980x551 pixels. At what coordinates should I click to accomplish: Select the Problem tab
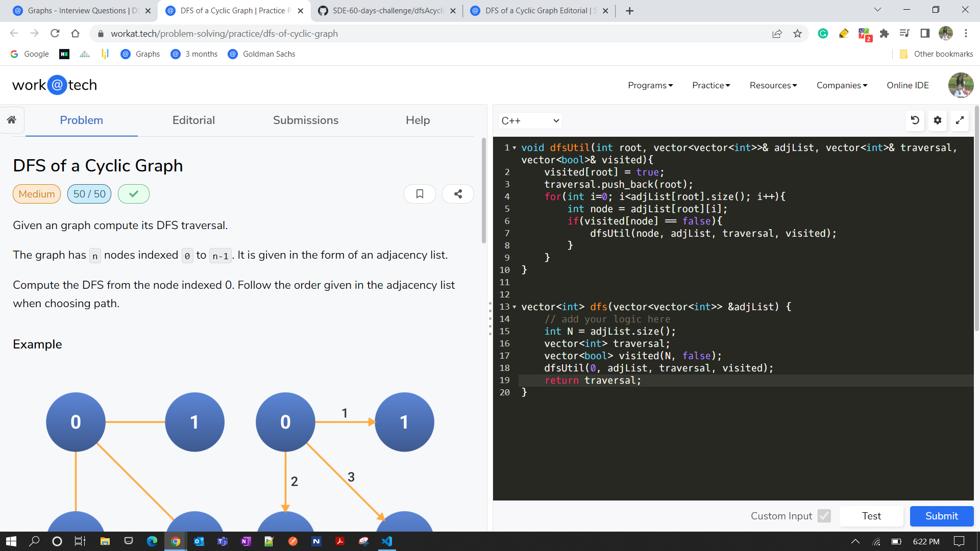coord(82,120)
